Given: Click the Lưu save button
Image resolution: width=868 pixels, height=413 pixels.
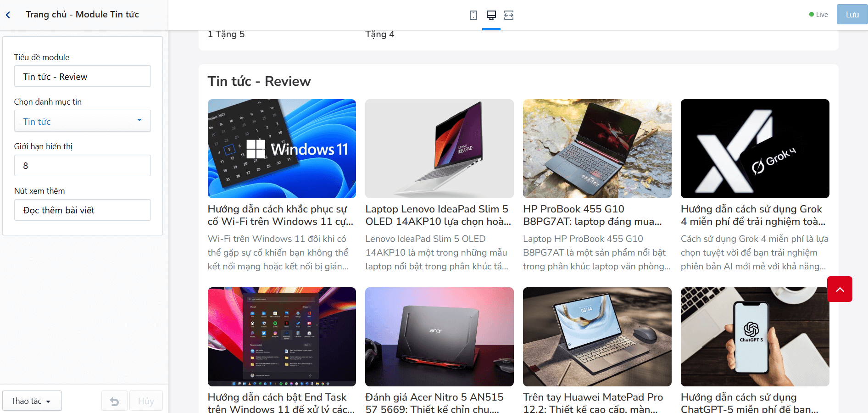Looking at the screenshot, I should click(852, 14).
